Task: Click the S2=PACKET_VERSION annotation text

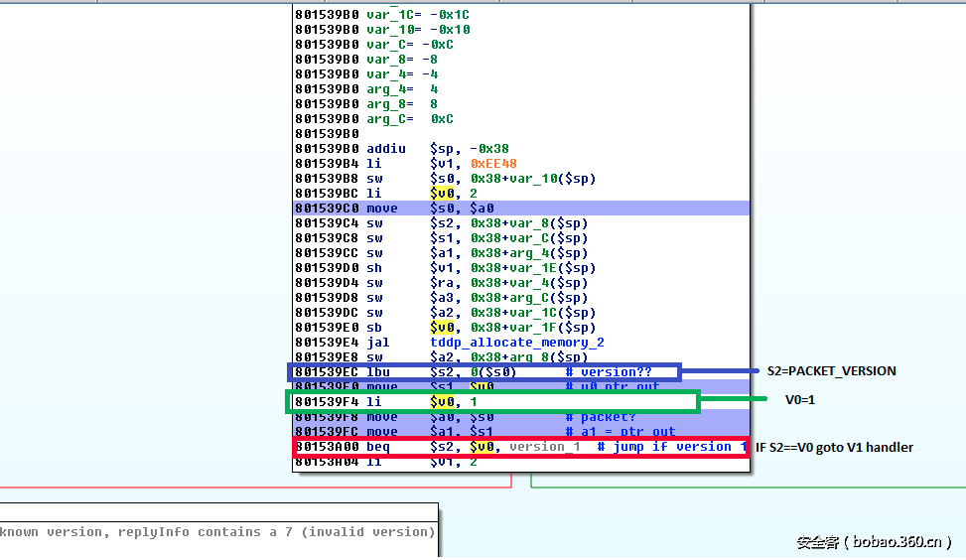Action: tap(831, 371)
